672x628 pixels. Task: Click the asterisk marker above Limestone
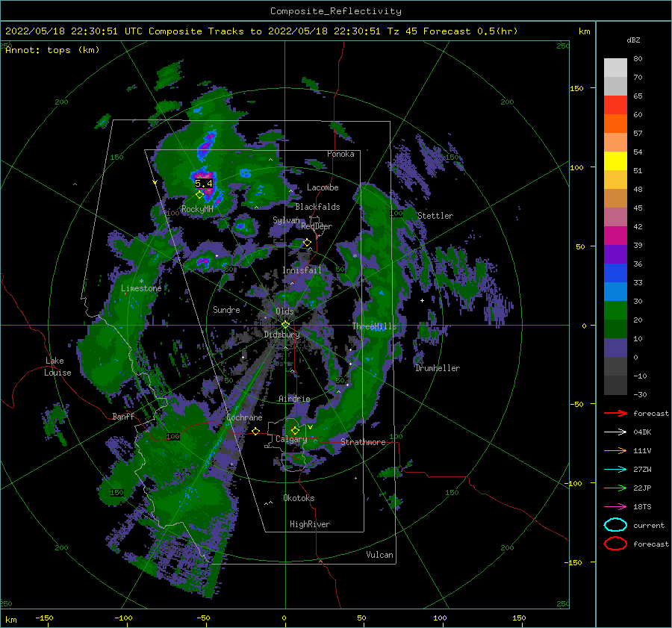pos(141,282)
